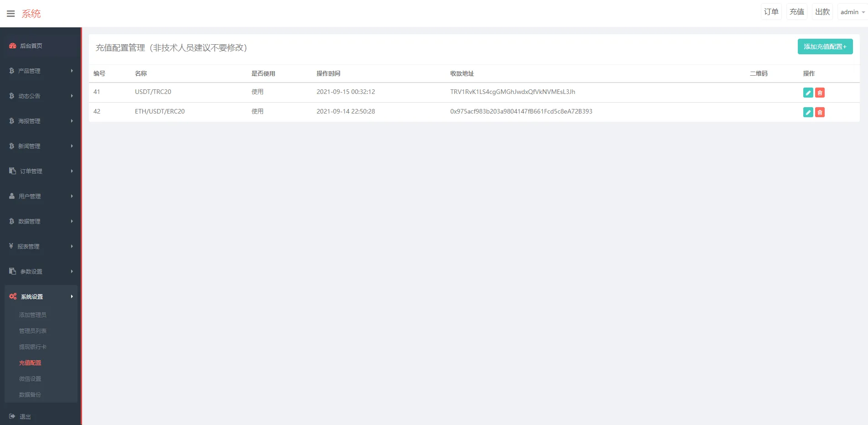Click the gears icon beside 系统设置
Viewport: 868px width, 425px height.
12,296
